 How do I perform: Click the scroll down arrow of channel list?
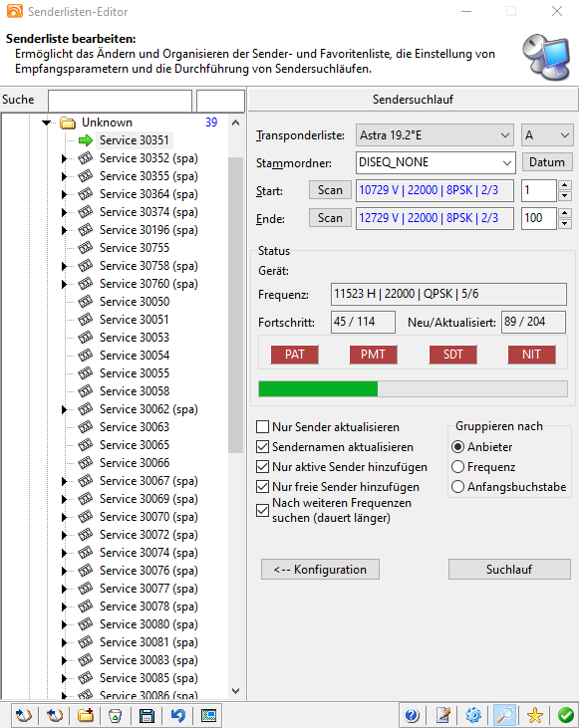pos(235,691)
